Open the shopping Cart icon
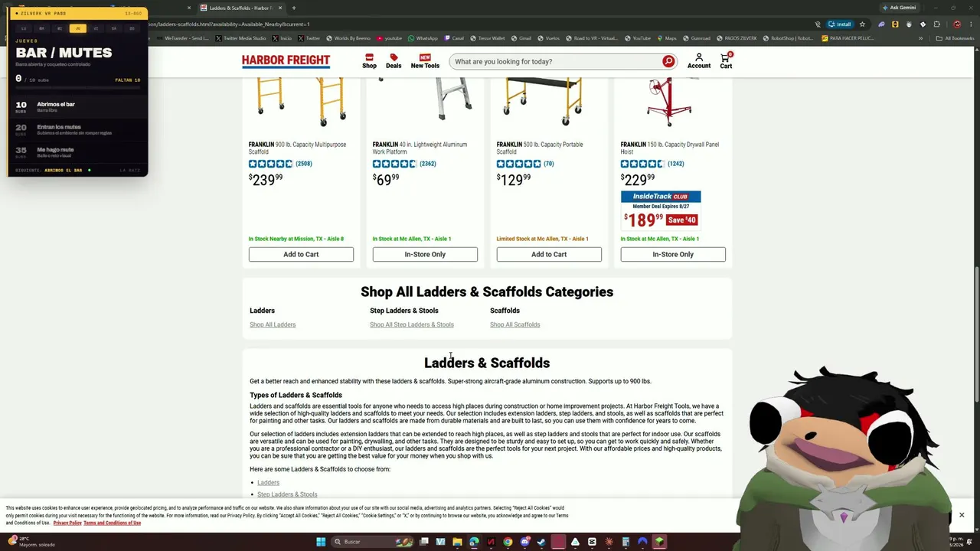Screen dimensions: 980x551 coord(726,61)
